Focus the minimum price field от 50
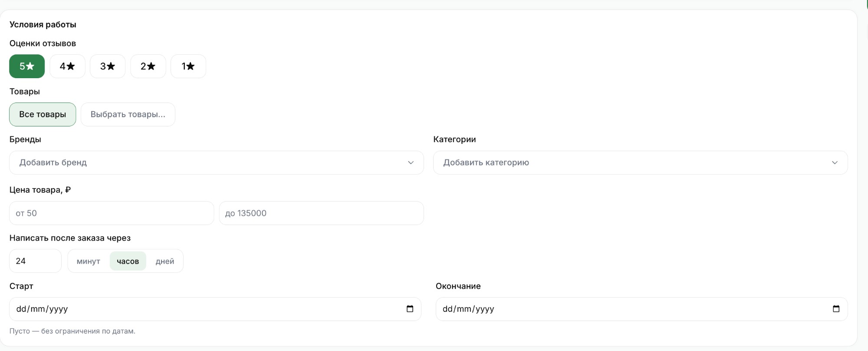Image resolution: width=868 pixels, height=351 pixels. (x=112, y=213)
